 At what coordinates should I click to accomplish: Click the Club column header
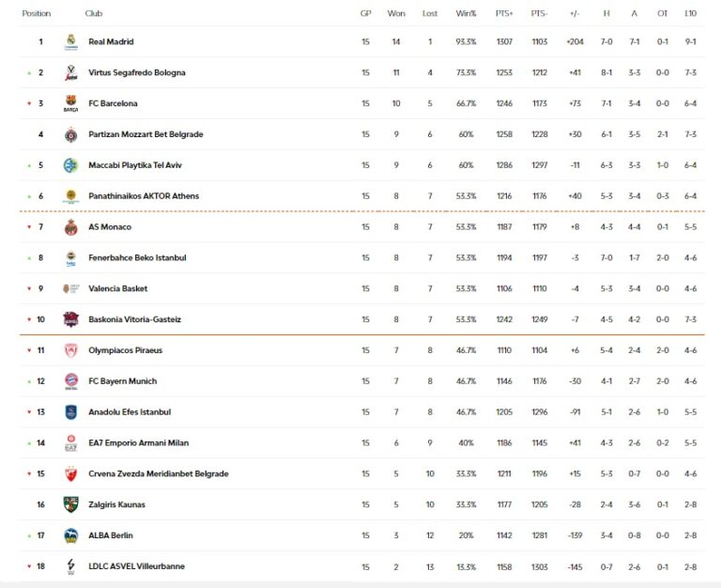[94, 14]
